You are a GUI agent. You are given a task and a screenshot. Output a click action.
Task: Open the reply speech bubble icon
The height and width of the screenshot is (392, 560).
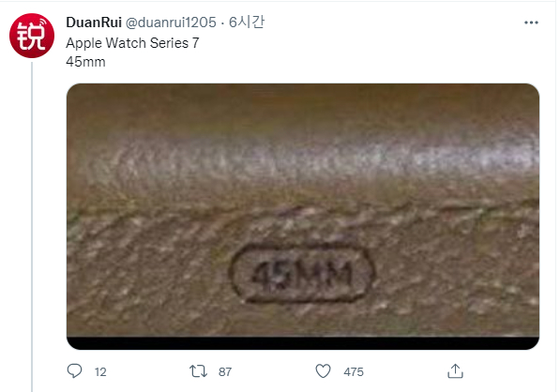click(74, 371)
